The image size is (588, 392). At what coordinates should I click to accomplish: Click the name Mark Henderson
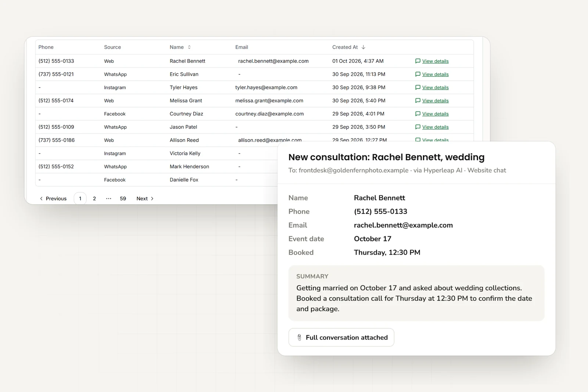(x=189, y=166)
